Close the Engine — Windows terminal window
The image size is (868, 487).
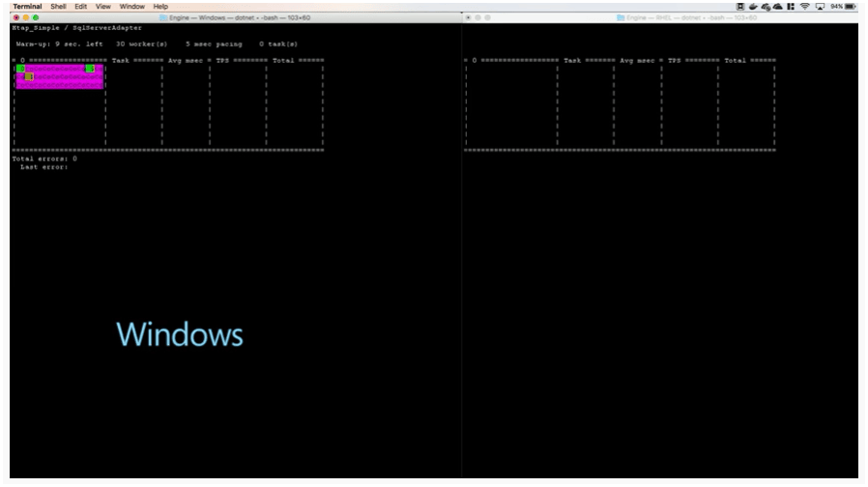[x=16, y=17]
